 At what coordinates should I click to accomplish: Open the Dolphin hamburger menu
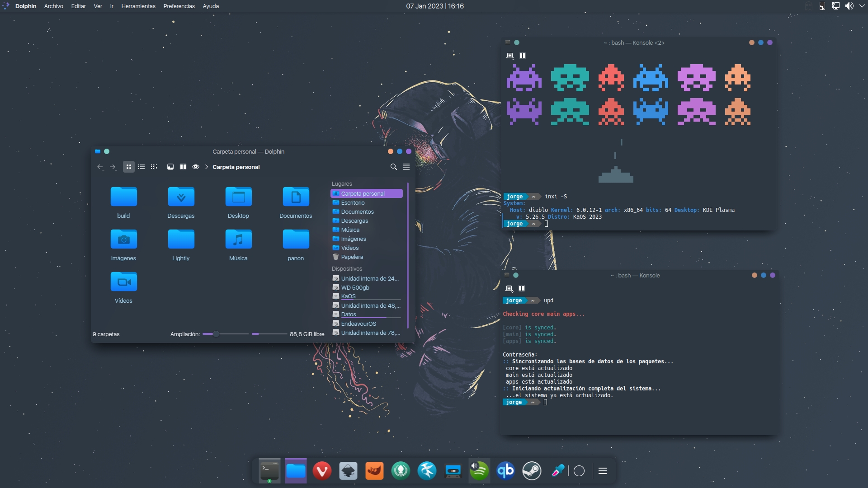(406, 167)
